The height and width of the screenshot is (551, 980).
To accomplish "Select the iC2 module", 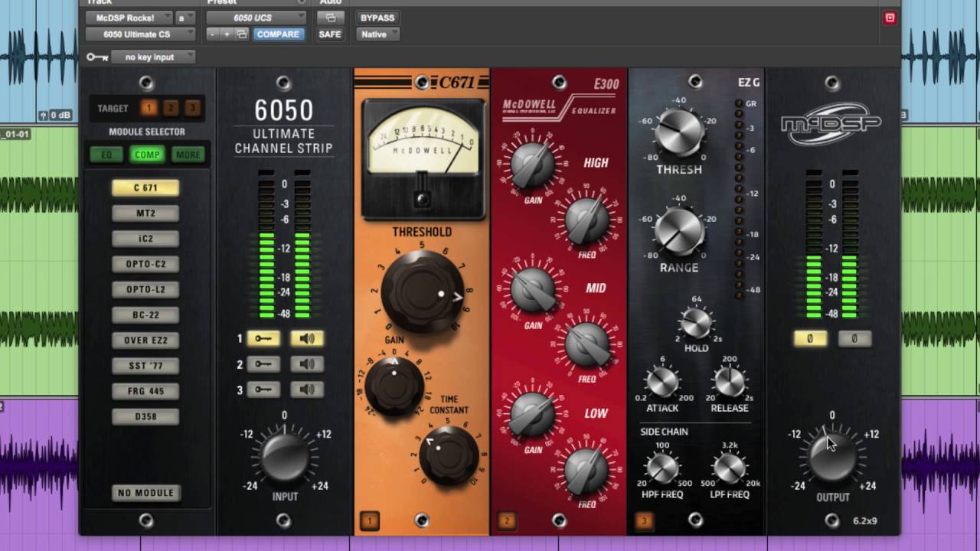I will tap(145, 239).
